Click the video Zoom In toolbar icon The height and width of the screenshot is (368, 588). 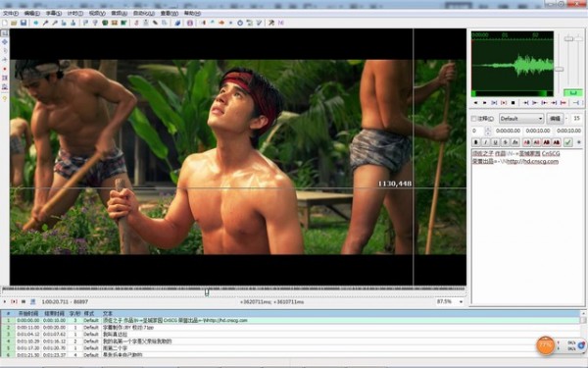click(45, 23)
